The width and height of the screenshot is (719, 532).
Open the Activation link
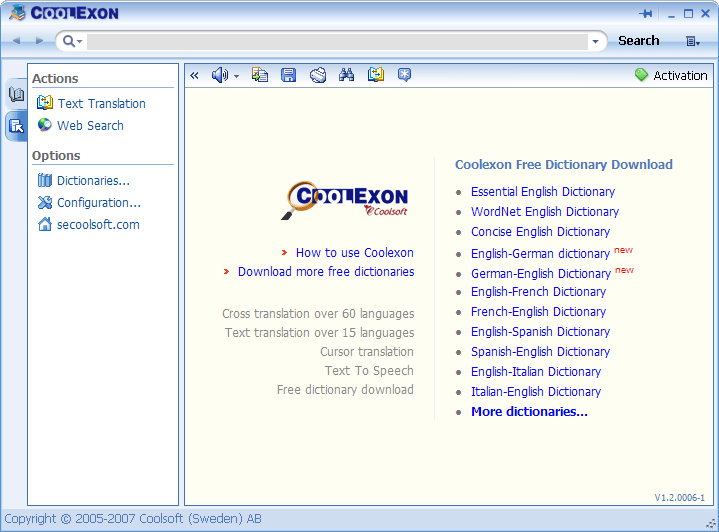tap(680, 75)
